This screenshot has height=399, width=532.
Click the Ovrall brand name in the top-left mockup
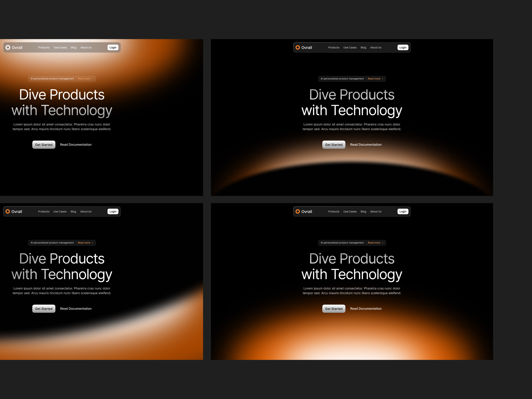pyautogui.click(x=17, y=48)
